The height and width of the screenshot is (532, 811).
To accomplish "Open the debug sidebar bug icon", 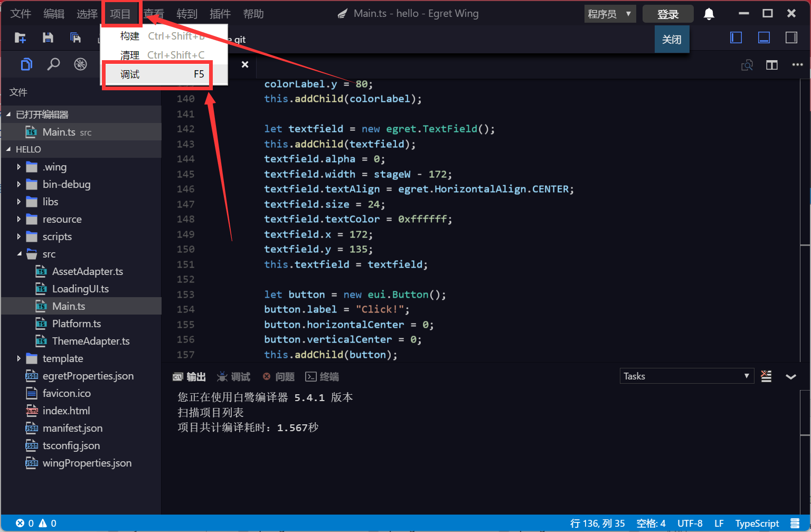I will (x=80, y=64).
